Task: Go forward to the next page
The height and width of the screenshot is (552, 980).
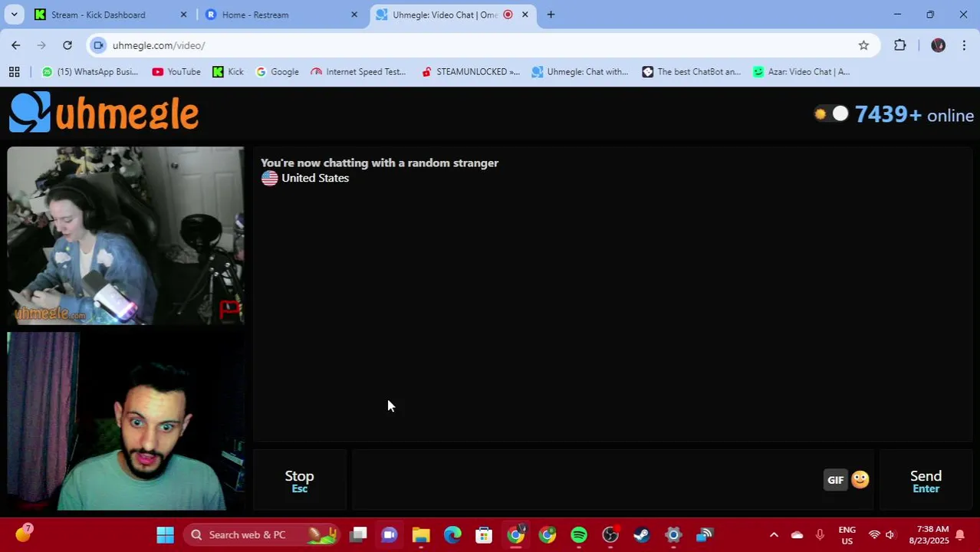Action: (41, 45)
